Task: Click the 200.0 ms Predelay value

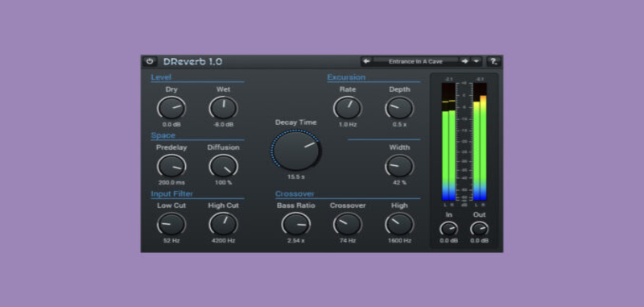Action: (171, 182)
